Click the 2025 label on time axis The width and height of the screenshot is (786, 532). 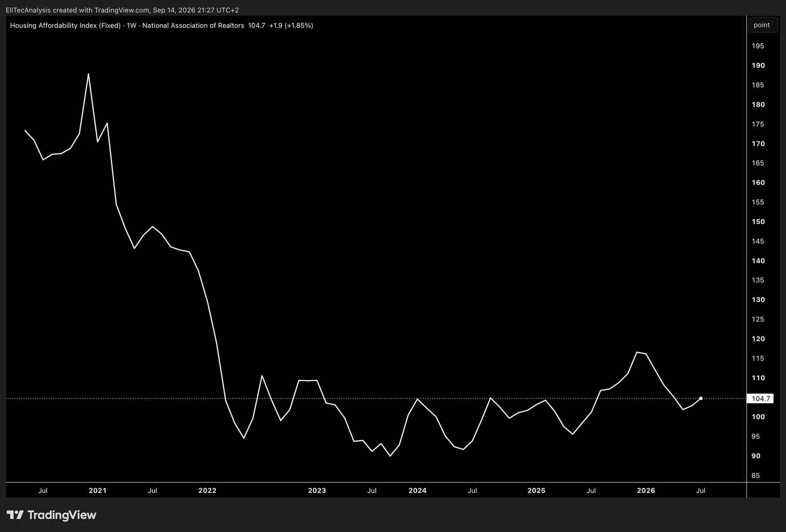[536, 490]
